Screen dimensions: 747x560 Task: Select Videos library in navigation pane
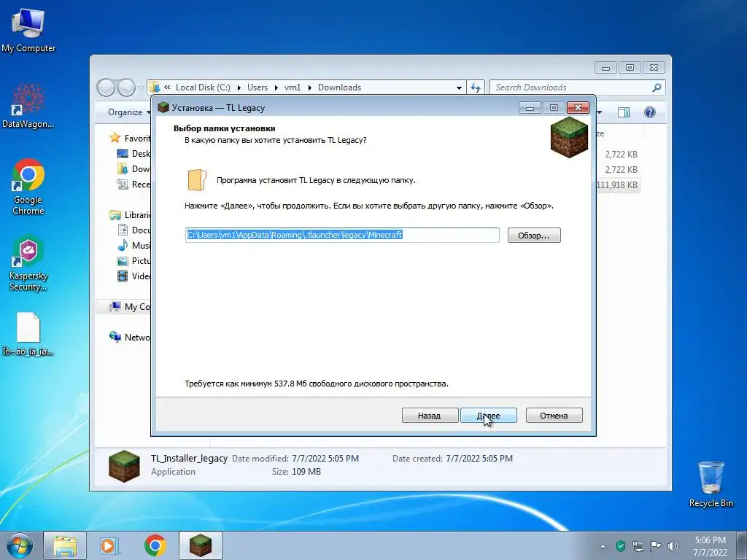point(133,276)
